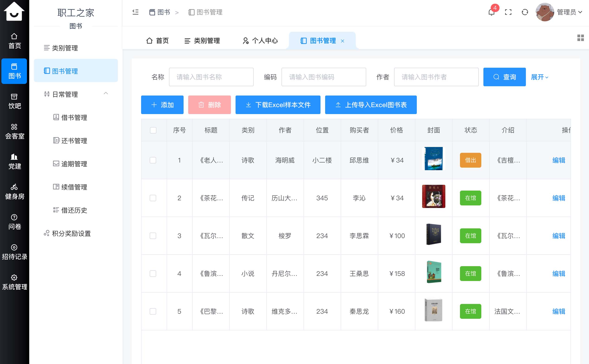Click 编辑 for row 5 《巴黎…
This screenshot has height=364, width=589.
559,312
